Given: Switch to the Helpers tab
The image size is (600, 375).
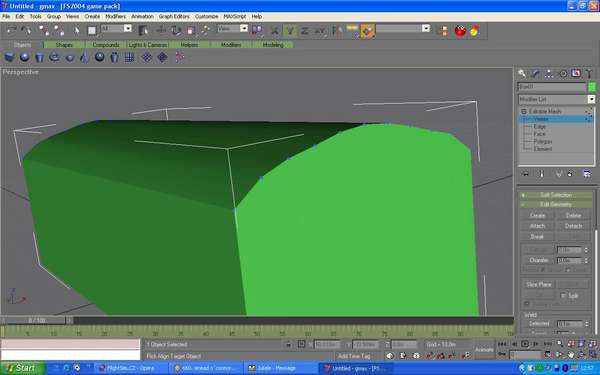Looking at the screenshot, I should pos(189,45).
